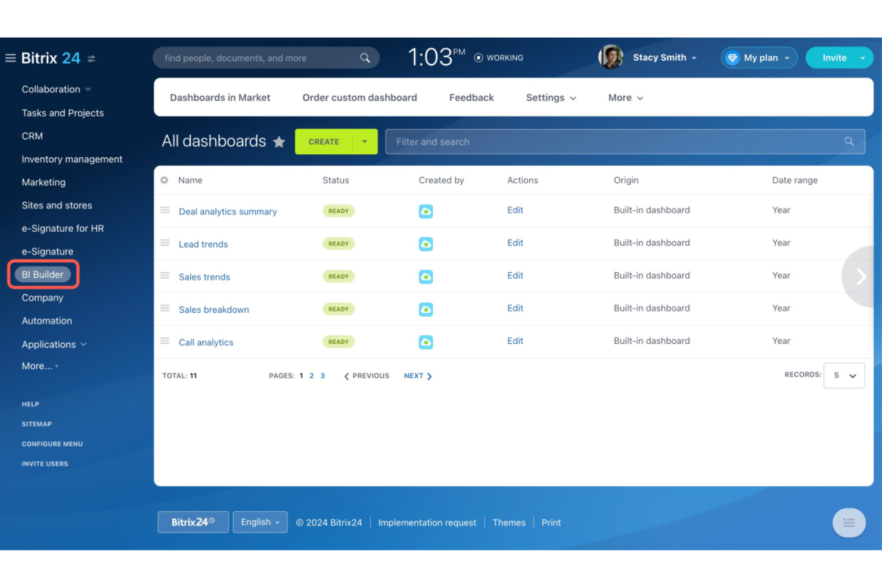882x588 pixels.
Task: Expand Collaboration in the sidebar
Action: point(57,89)
